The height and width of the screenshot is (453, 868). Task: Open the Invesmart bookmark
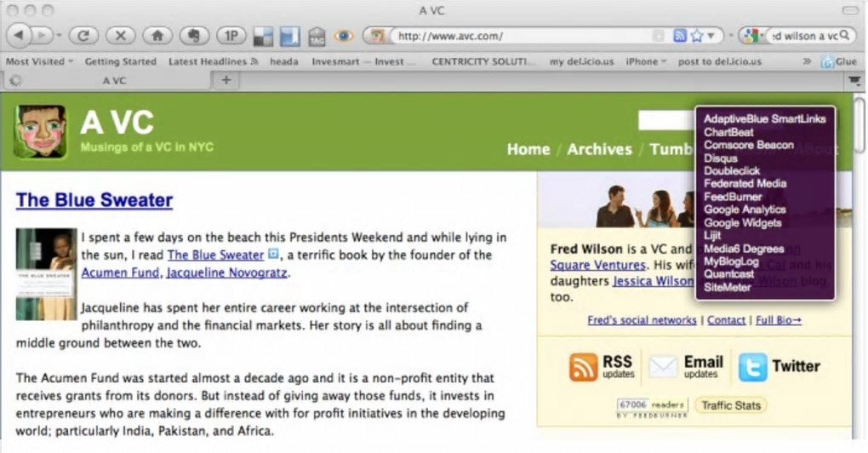(x=363, y=61)
